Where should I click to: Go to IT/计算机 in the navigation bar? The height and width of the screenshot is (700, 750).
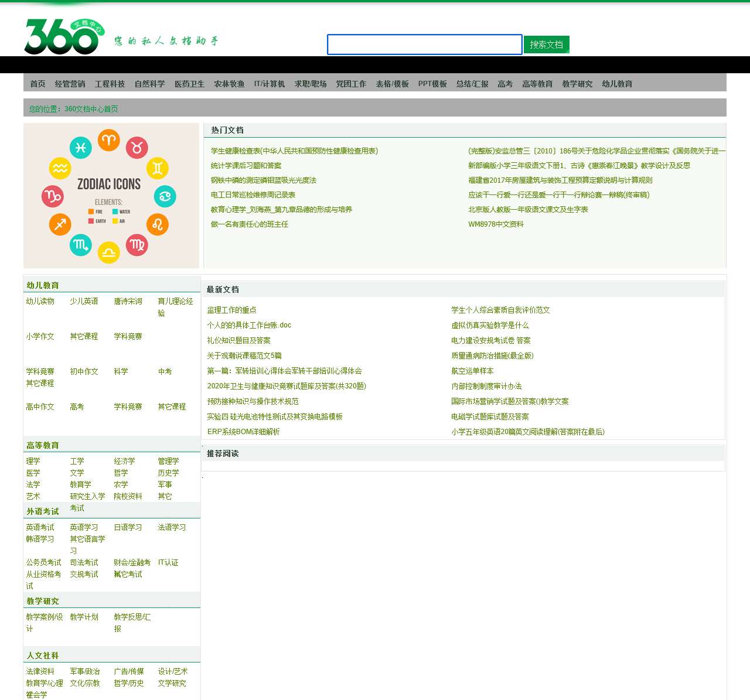point(269,84)
